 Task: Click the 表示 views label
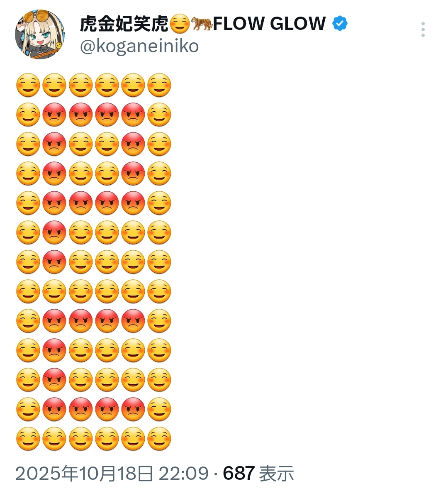277,473
